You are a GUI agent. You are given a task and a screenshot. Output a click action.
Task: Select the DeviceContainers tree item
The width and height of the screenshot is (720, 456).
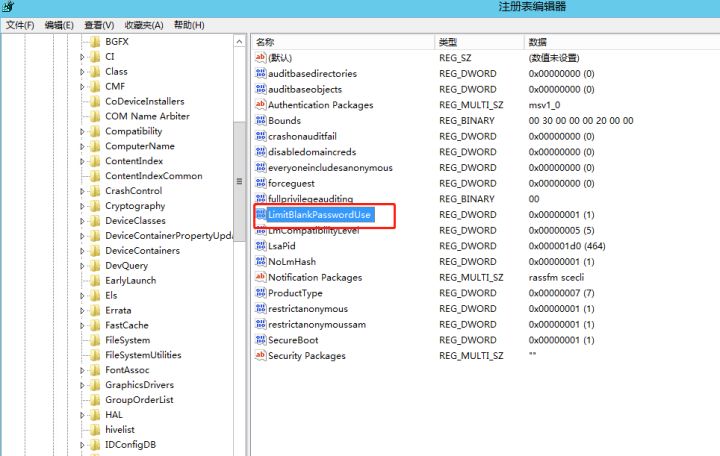pyautogui.click(x=142, y=251)
